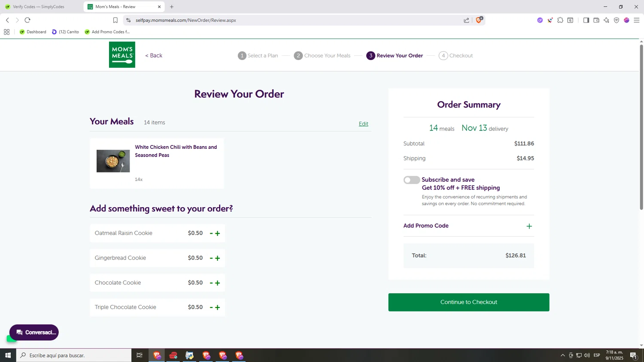The height and width of the screenshot is (362, 644).
Task: Click the $126.81 total amount
Action: coord(516,256)
